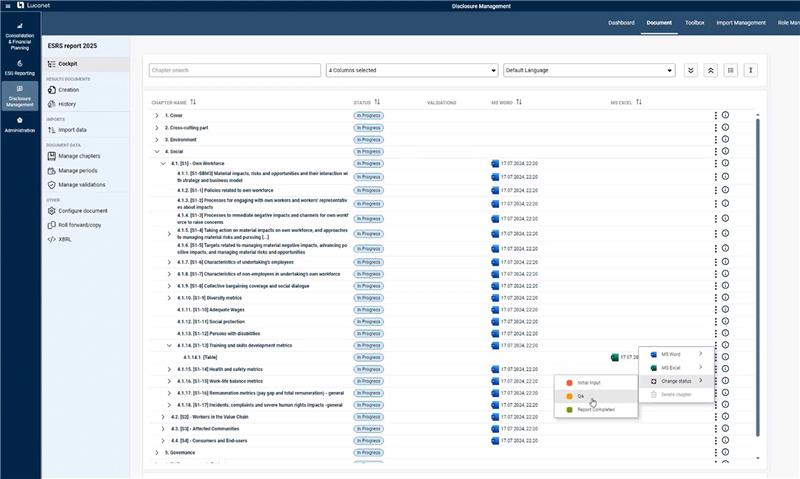The width and height of the screenshot is (800, 479).
Task: Click Roll forward/copy in the side panel
Action: [x=82, y=225]
